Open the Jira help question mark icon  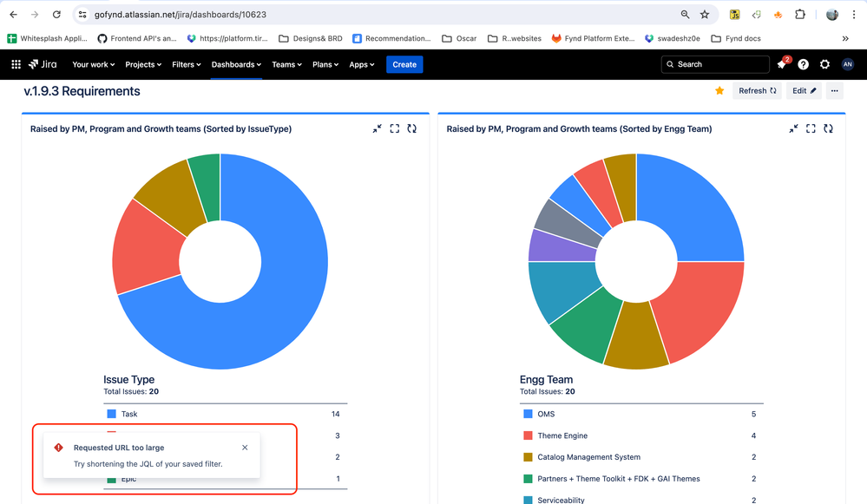(x=803, y=64)
